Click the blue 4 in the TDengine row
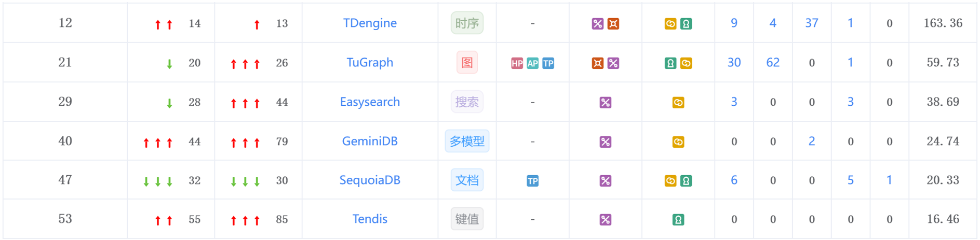The image size is (980, 240). point(773,23)
